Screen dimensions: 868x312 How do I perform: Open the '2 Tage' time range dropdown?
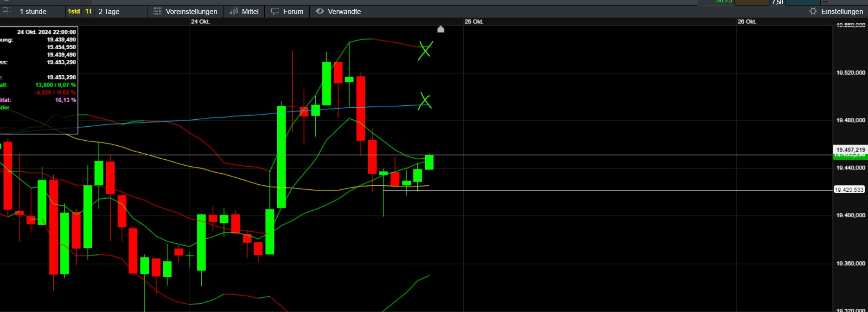coord(121,12)
